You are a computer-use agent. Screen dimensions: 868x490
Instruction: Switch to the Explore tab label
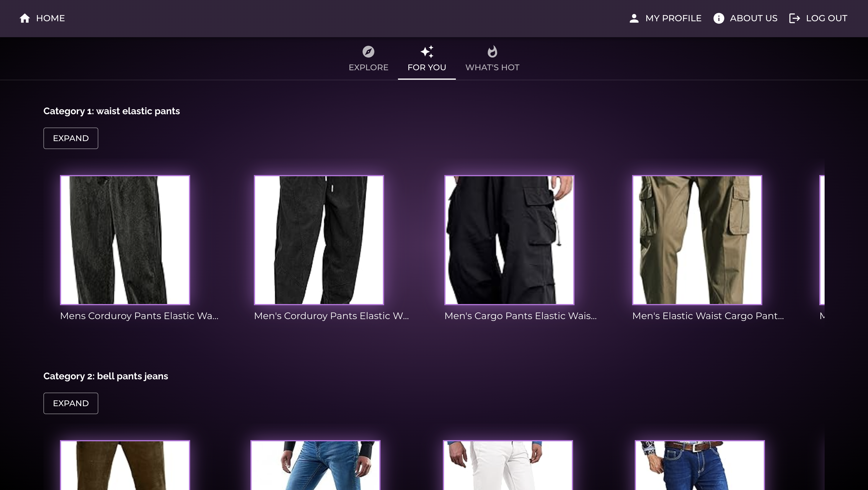coord(368,67)
